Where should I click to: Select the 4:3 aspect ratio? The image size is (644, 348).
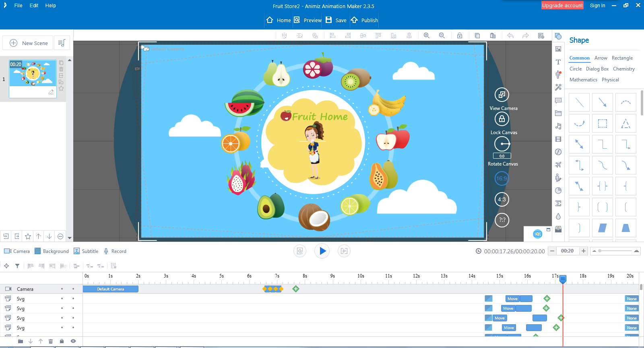click(x=502, y=199)
